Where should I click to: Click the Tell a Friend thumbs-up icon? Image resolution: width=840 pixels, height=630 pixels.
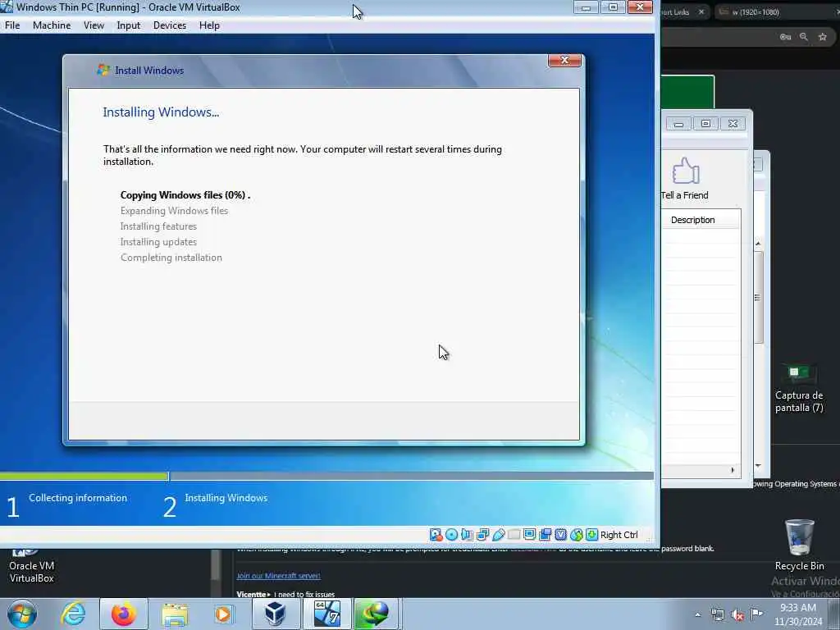[686, 171]
